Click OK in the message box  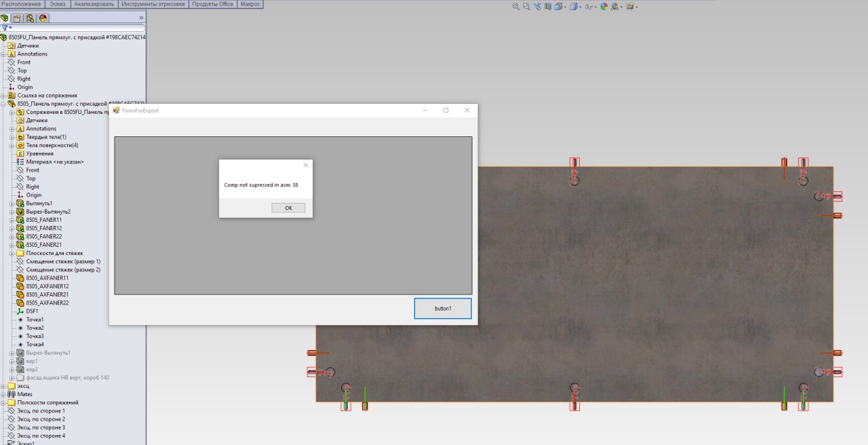288,208
